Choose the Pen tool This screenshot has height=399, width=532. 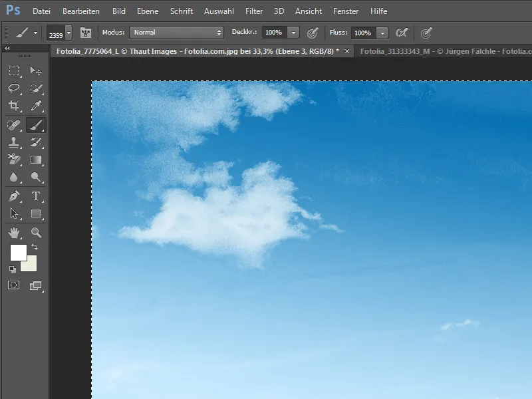coord(14,196)
